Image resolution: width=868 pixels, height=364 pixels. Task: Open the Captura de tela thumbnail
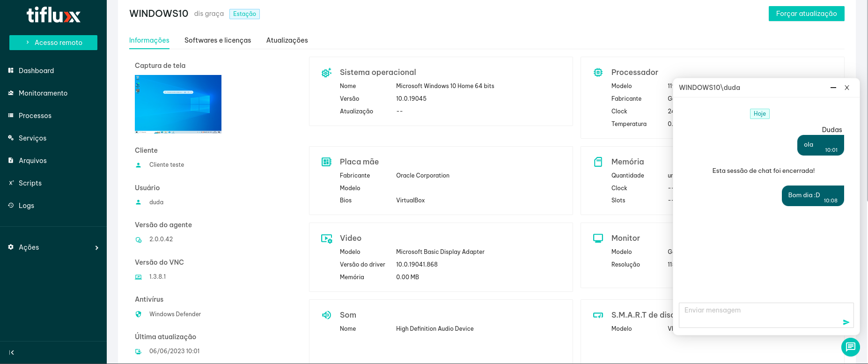coord(178,104)
